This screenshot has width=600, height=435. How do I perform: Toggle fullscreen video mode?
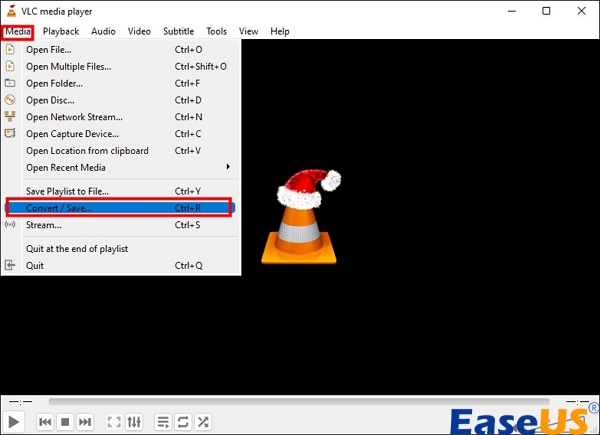(114, 422)
